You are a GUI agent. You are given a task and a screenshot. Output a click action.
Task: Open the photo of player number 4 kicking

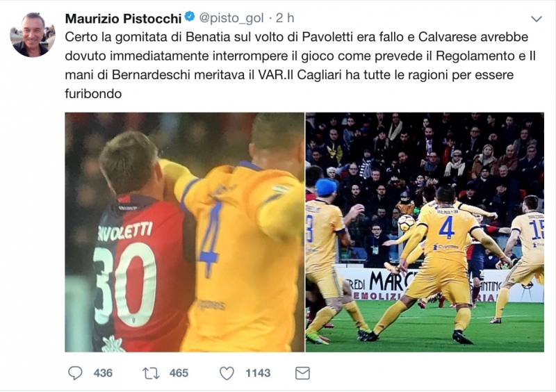[425, 232]
